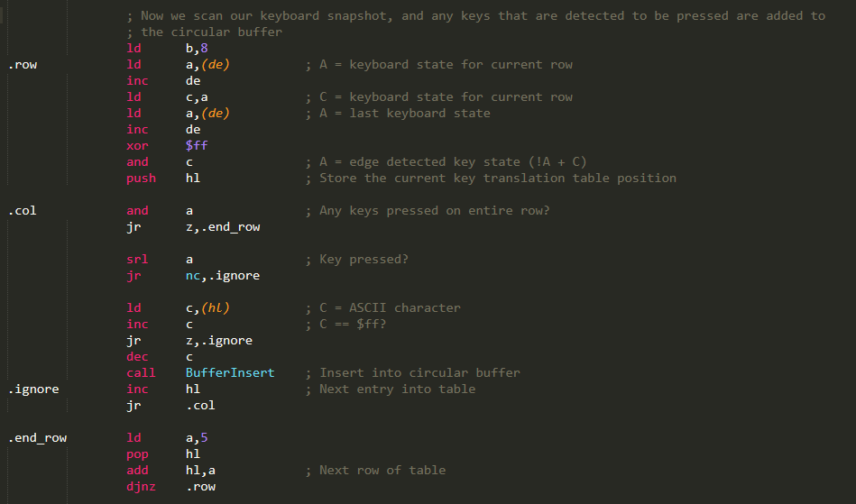
Task: Click the djnz instruction
Action: click(x=141, y=487)
